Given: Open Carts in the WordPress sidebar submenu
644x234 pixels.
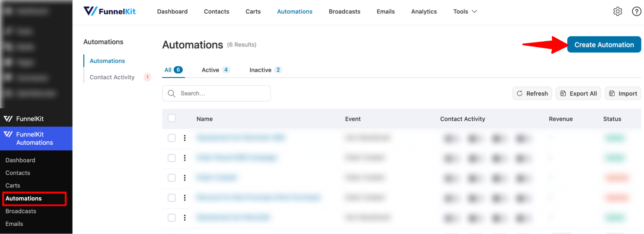Looking at the screenshot, I should pyautogui.click(x=13, y=186).
